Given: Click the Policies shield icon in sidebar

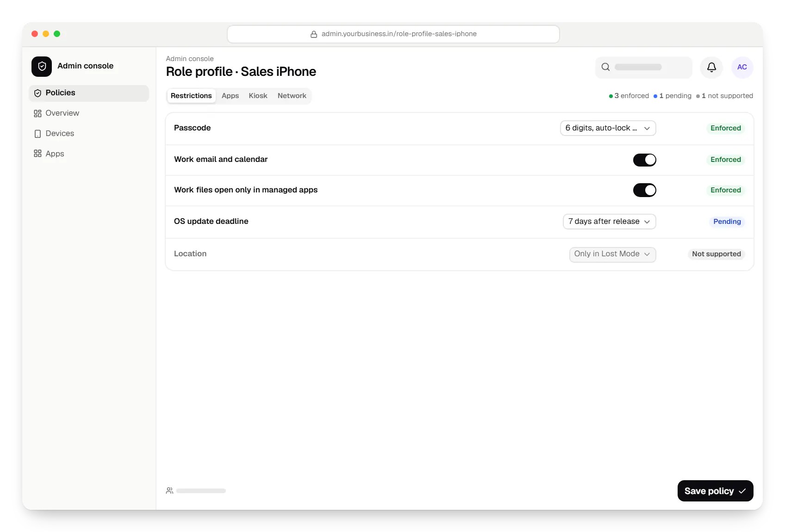Looking at the screenshot, I should pyautogui.click(x=38, y=93).
